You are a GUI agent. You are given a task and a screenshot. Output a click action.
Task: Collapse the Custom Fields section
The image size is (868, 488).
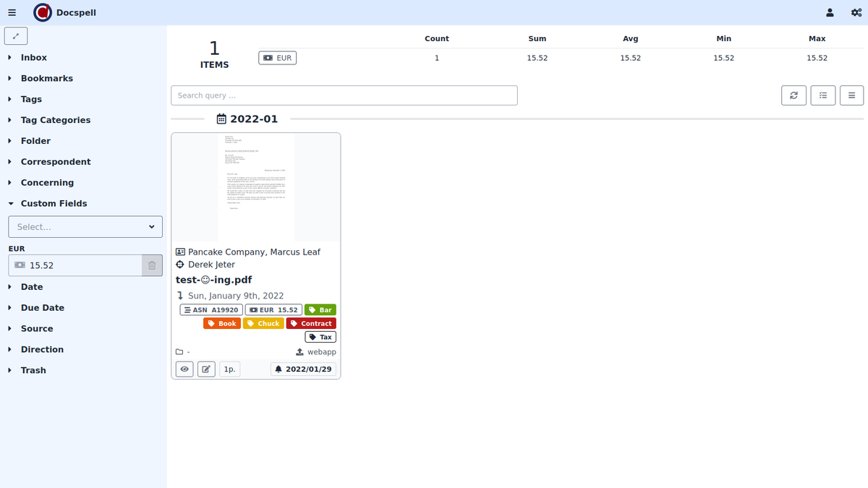point(54,204)
